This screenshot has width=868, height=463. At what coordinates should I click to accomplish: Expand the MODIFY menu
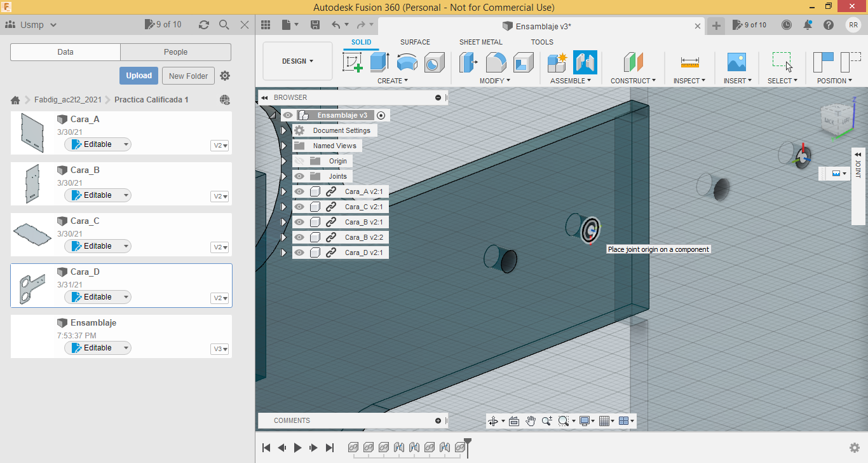(x=495, y=81)
